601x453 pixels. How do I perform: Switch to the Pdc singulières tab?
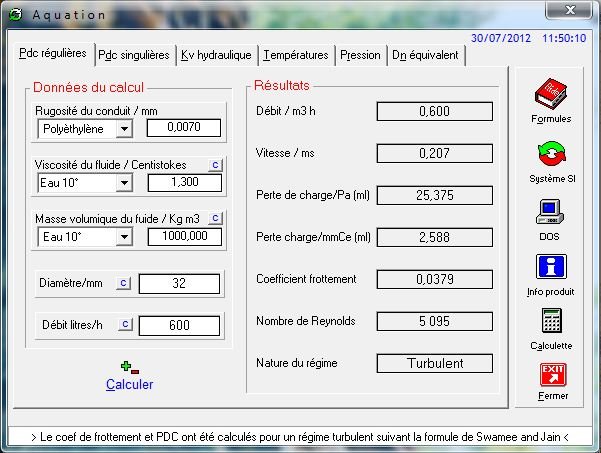pos(134,55)
